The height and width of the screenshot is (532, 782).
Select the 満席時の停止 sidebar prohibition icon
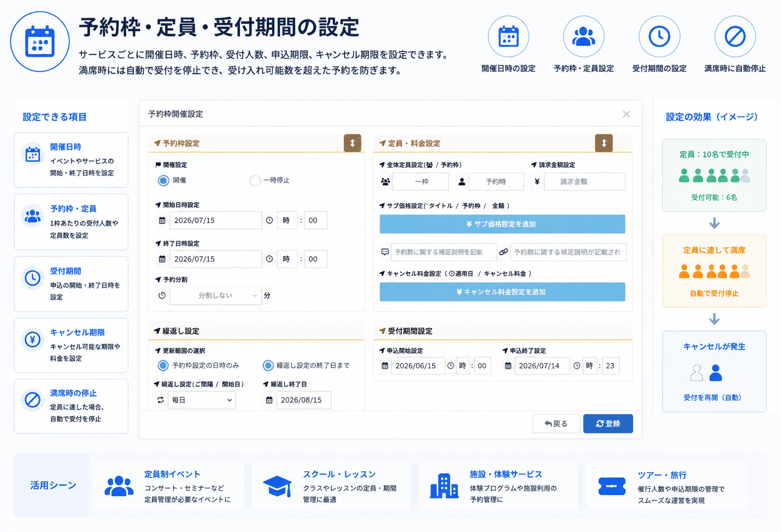[x=33, y=400]
